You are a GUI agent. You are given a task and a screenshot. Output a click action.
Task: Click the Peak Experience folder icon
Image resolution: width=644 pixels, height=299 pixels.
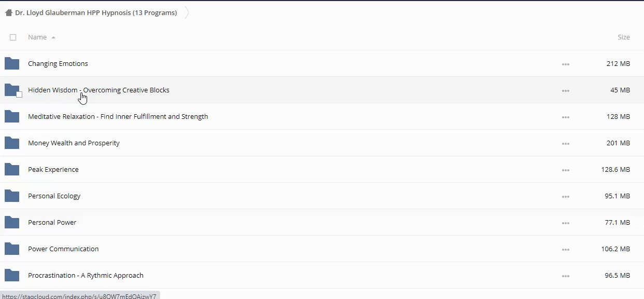[12, 170]
